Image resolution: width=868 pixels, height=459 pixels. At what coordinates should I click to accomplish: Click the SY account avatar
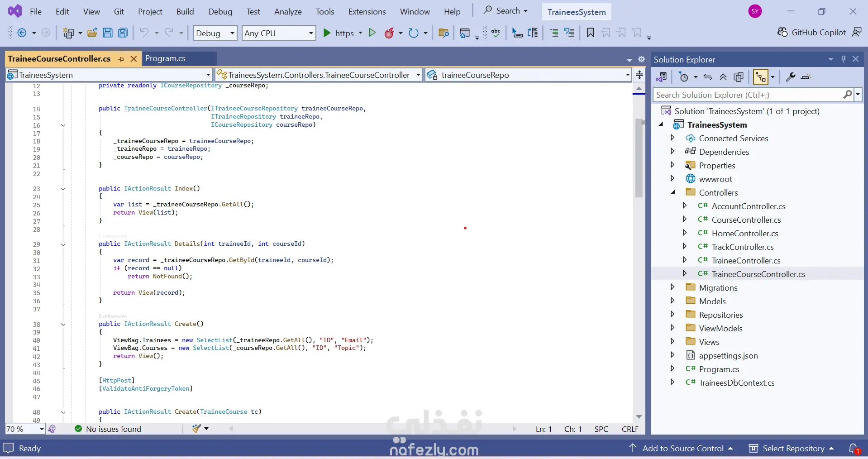(x=755, y=11)
